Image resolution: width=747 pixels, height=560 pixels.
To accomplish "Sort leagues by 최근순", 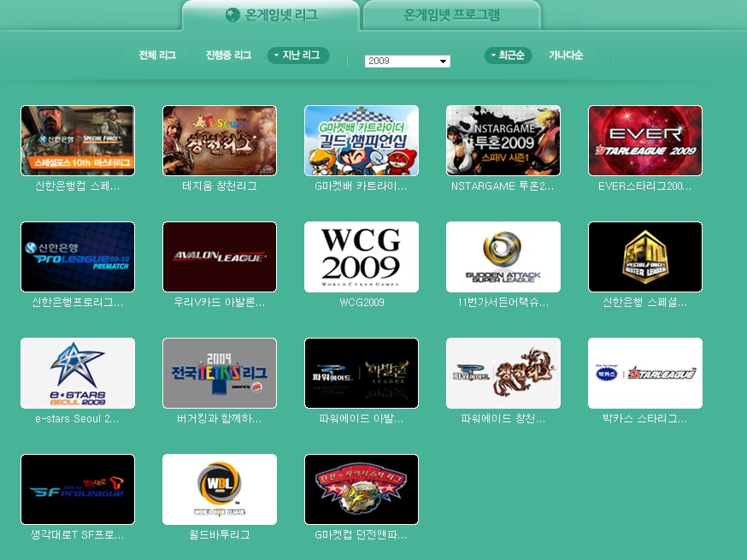I will 509,56.
